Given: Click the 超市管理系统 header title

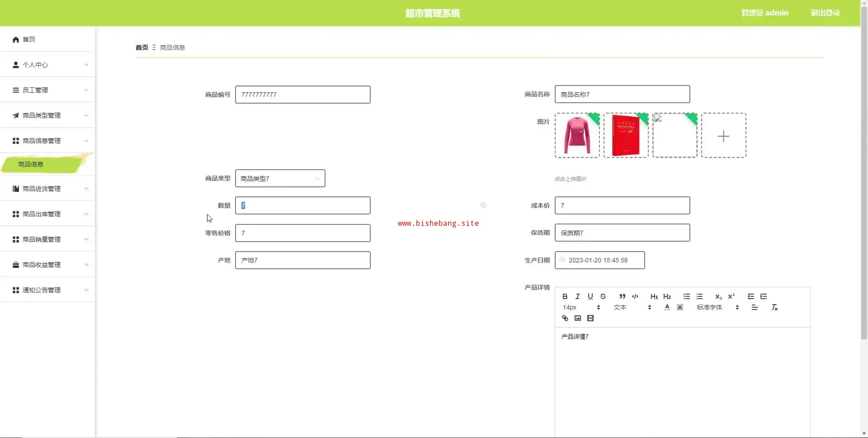Looking at the screenshot, I should point(433,13).
